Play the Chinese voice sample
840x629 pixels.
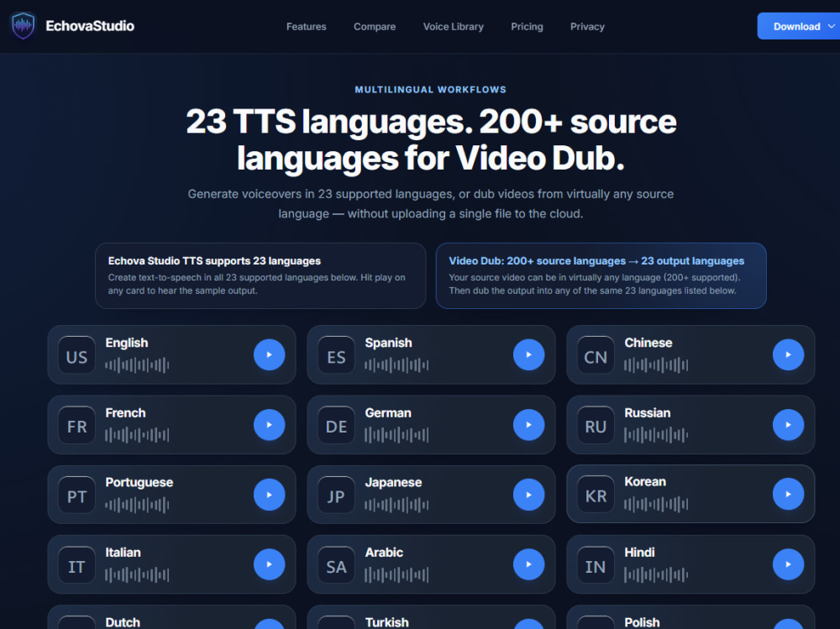pyautogui.click(x=788, y=354)
